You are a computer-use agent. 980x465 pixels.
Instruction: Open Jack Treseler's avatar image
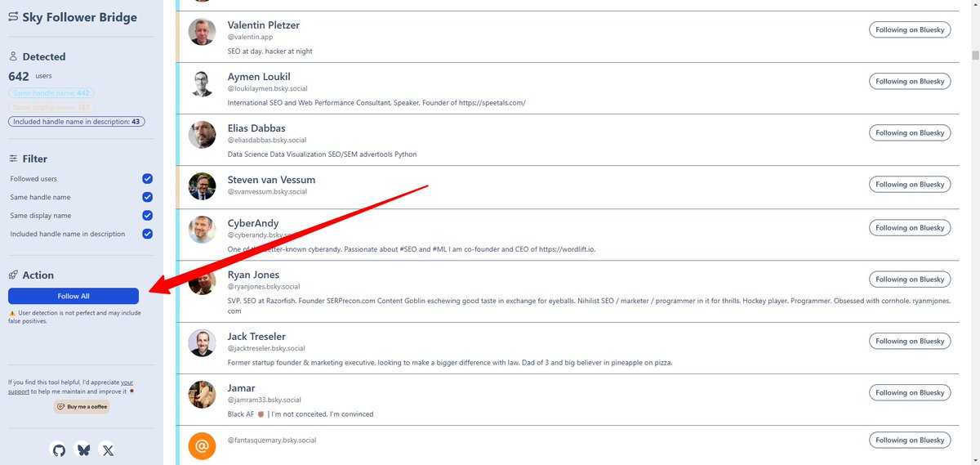202,342
